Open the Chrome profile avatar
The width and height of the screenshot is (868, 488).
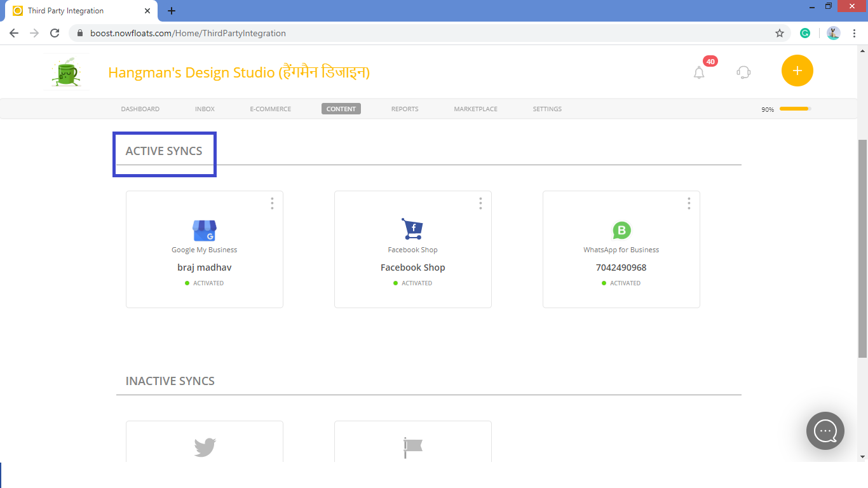click(834, 33)
